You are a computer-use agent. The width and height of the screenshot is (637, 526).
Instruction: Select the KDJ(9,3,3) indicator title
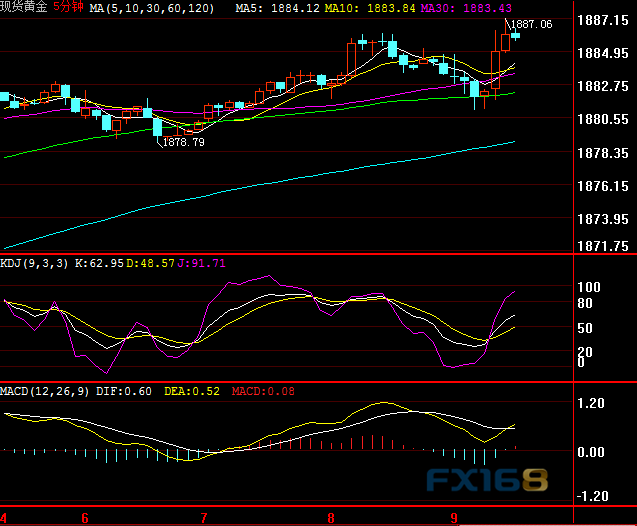pos(34,263)
